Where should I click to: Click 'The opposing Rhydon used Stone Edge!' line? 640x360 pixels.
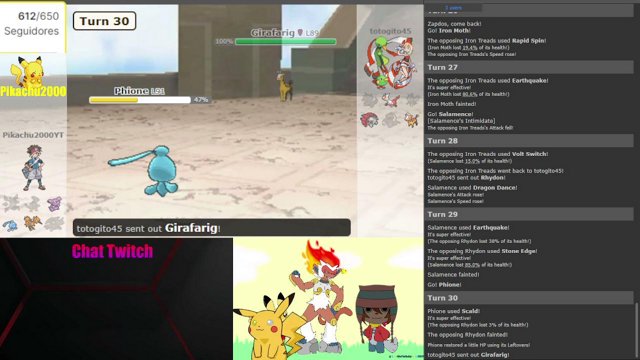(x=482, y=251)
